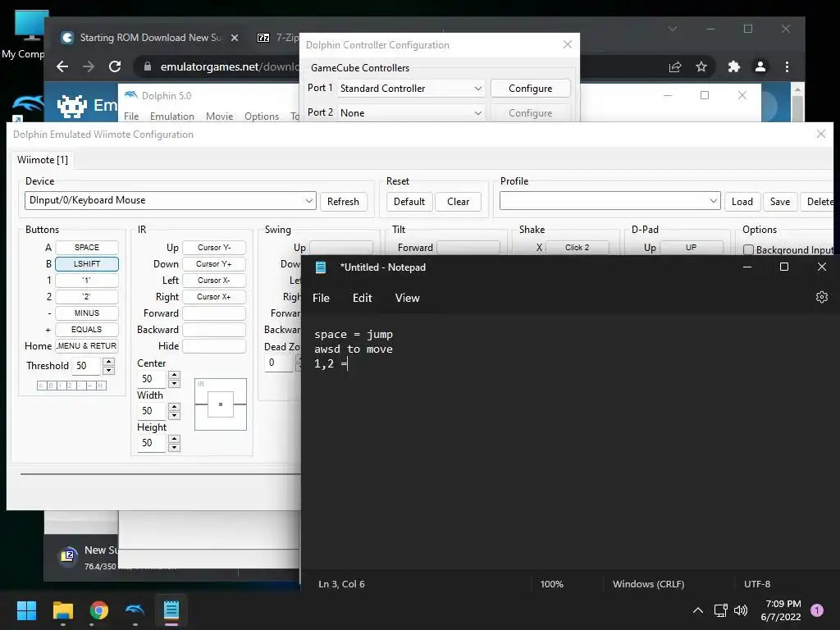This screenshot has width=840, height=630.
Task: Close Dolphin Controller Configuration dialog
Action: (568, 44)
